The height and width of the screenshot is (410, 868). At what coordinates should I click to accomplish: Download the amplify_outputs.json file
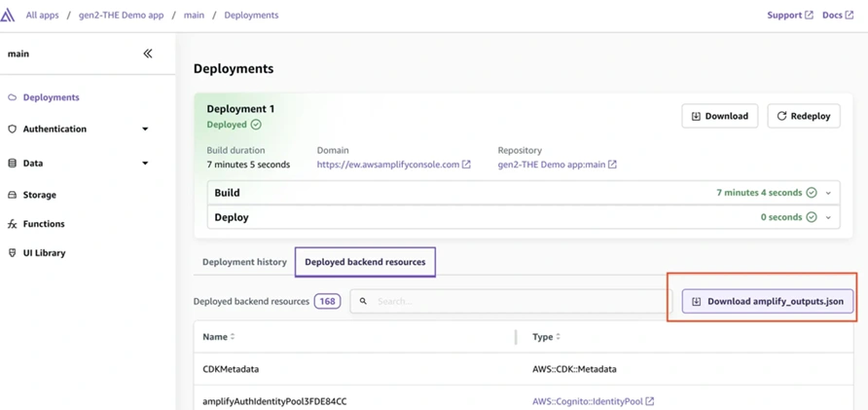point(768,302)
